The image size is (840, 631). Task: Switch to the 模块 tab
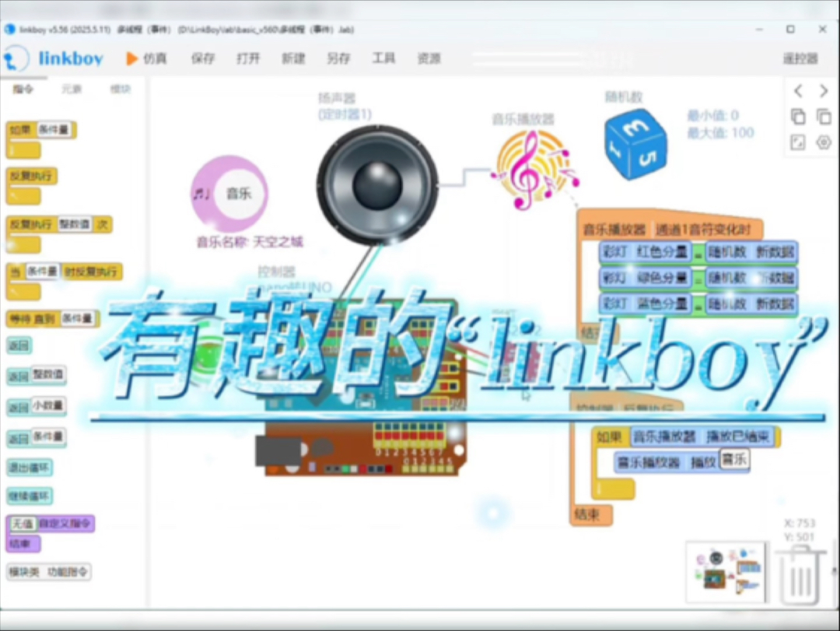click(120, 89)
